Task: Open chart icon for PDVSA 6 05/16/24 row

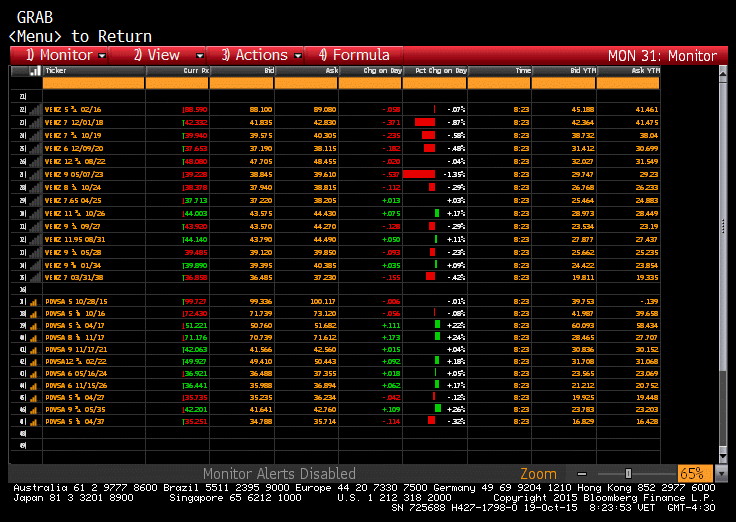Action: (x=33, y=374)
